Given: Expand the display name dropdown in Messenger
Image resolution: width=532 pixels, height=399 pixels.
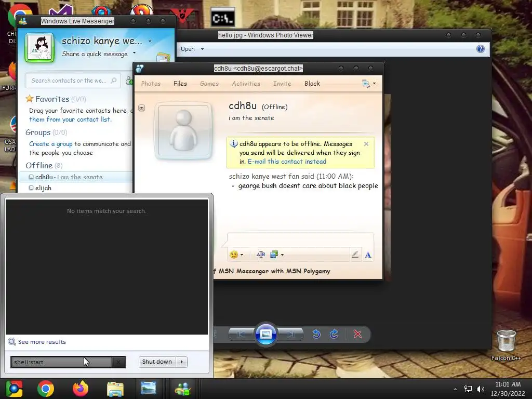Looking at the screenshot, I should tap(150, 42).
